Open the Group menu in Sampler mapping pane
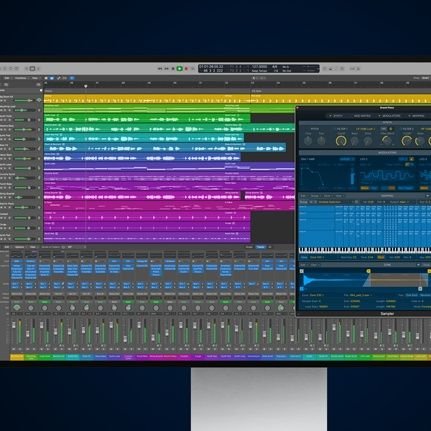 pos(315,196)
